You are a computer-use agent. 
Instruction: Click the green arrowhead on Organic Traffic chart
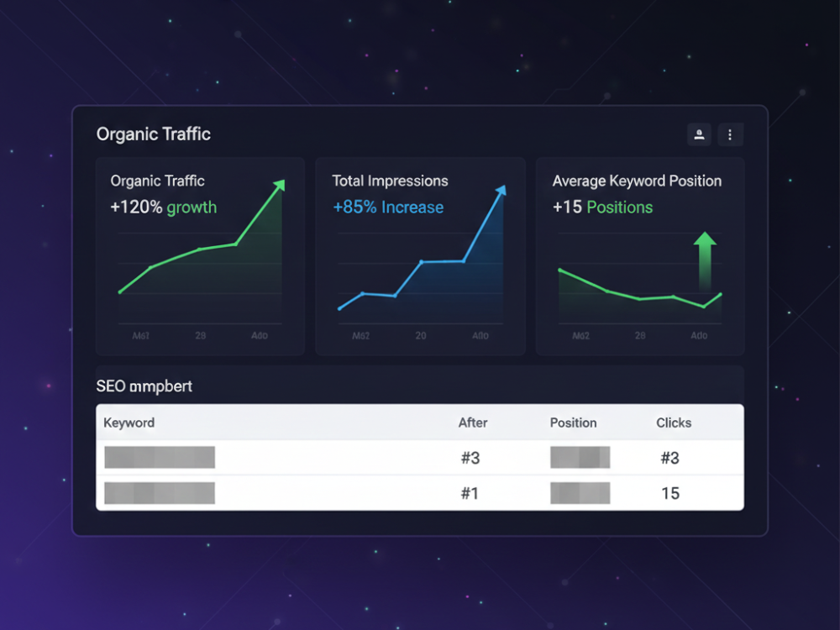[280, 186]
